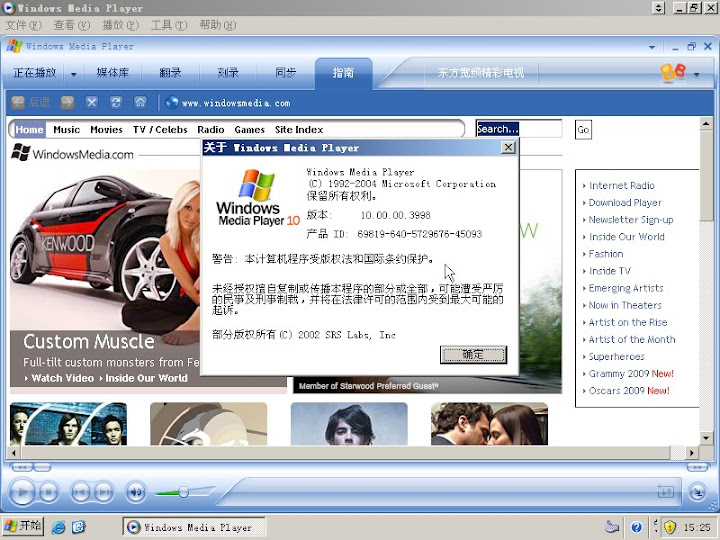Click the Site Index navigation link

pyautogui.click(x=299, y=129)
